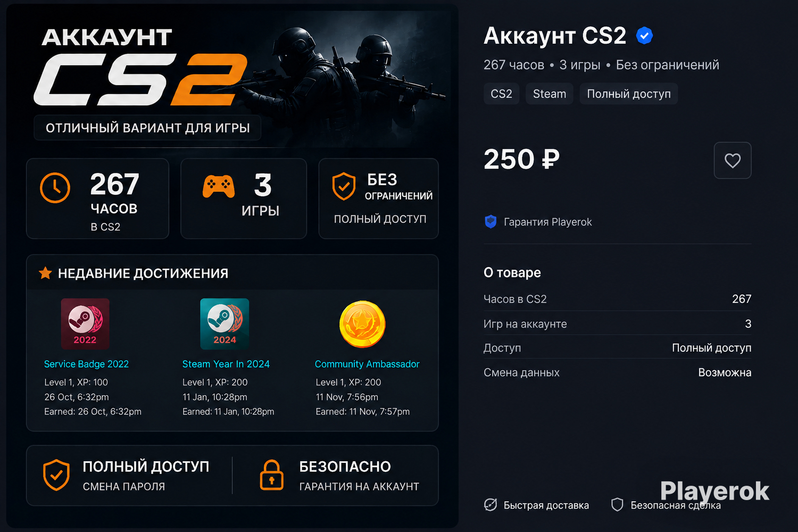Click the Steam Year In 2024 badge icon
The width and height of the screenshot is (798, 532).
[x=225, y=324]
